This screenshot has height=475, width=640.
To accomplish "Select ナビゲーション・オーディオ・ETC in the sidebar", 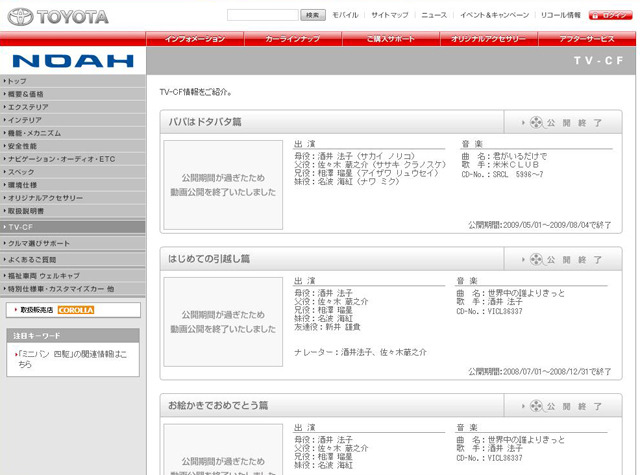I will point(73,159).
